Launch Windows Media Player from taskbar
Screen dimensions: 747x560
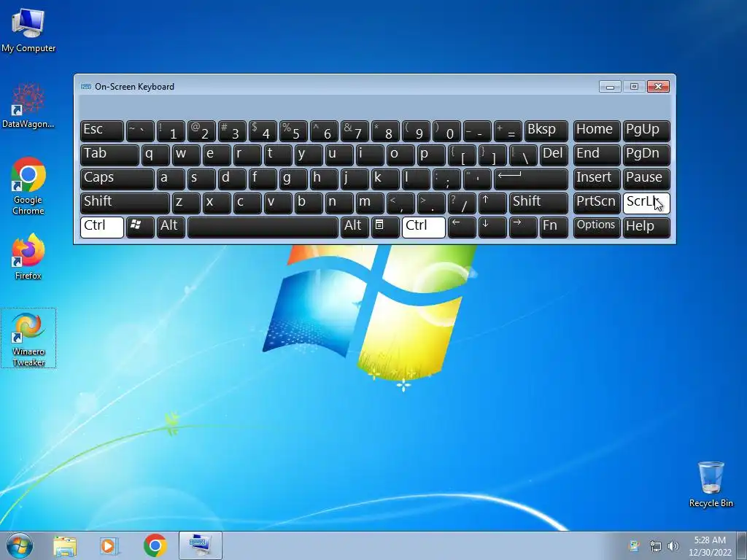[109, 545]
